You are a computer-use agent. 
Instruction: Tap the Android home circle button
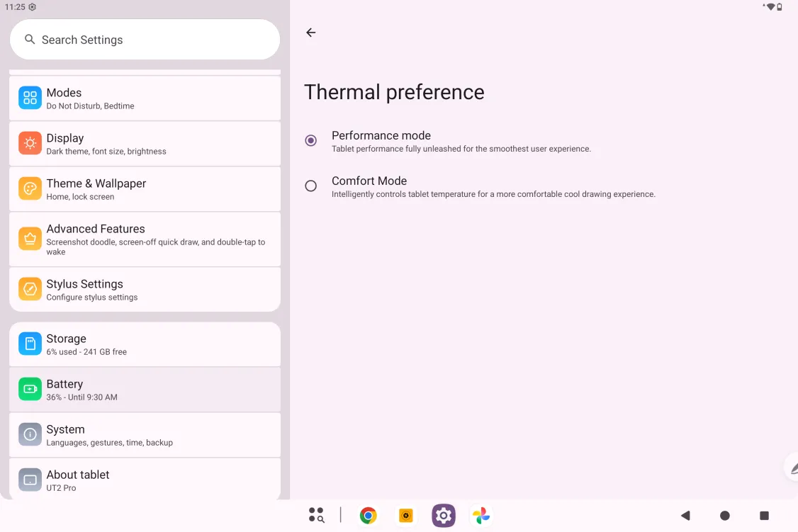[725, 516]
